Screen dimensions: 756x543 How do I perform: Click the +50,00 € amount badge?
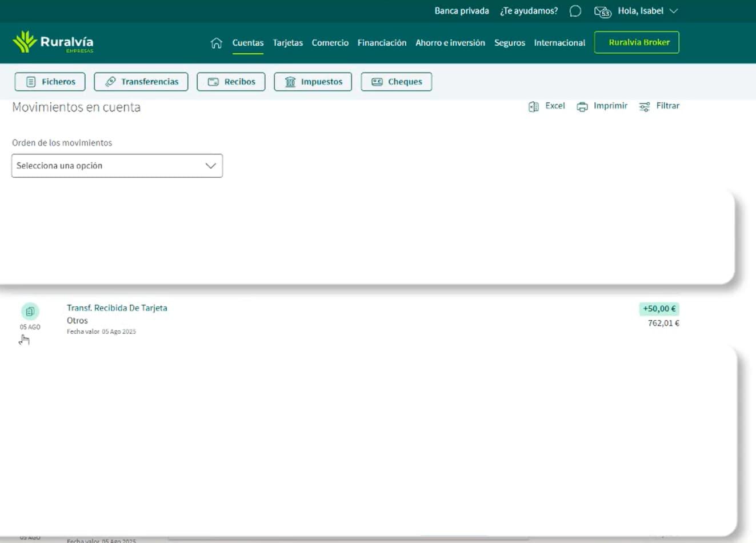tap(659, 309)
